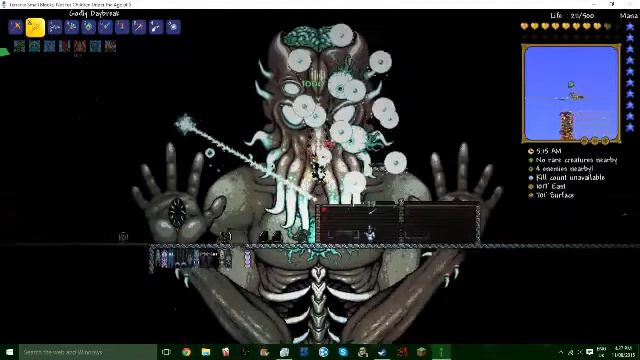Screen dimensions: 640x360
Task: Click 'No rare creatures nearby' info line
Action: tap(576, 160)
